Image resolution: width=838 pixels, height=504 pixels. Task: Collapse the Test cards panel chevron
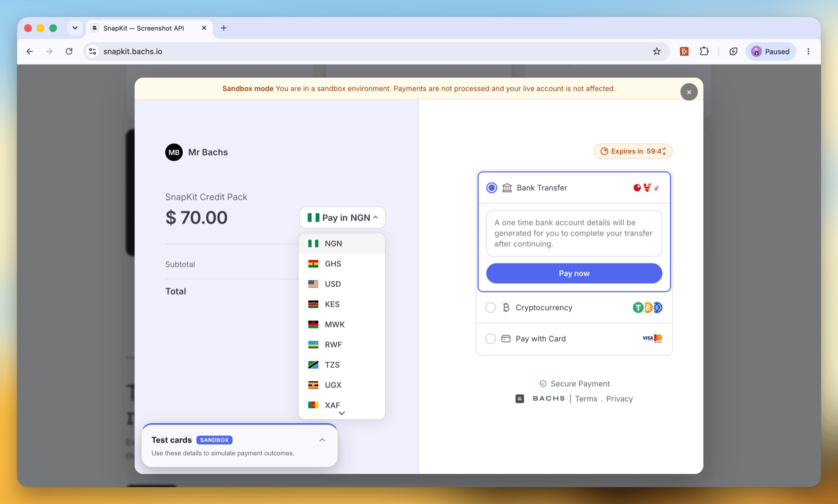(322, 440)
